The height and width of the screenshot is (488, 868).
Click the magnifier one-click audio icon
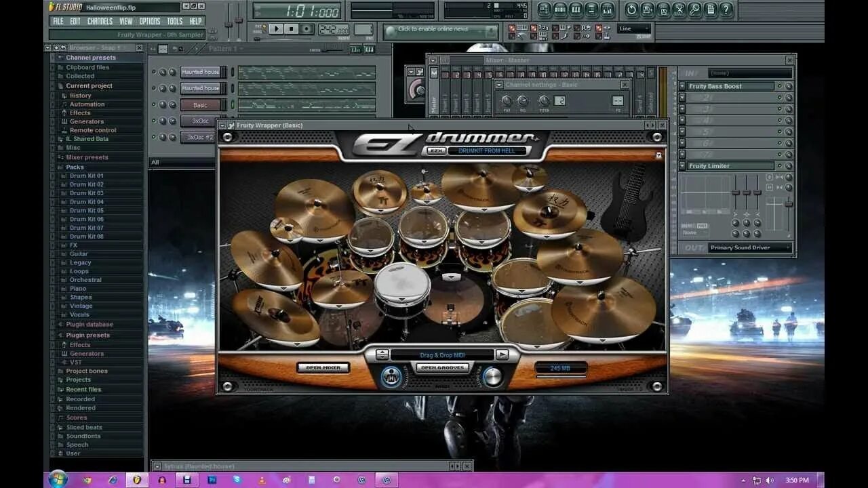pyautogui.click(x=694, y=9)
